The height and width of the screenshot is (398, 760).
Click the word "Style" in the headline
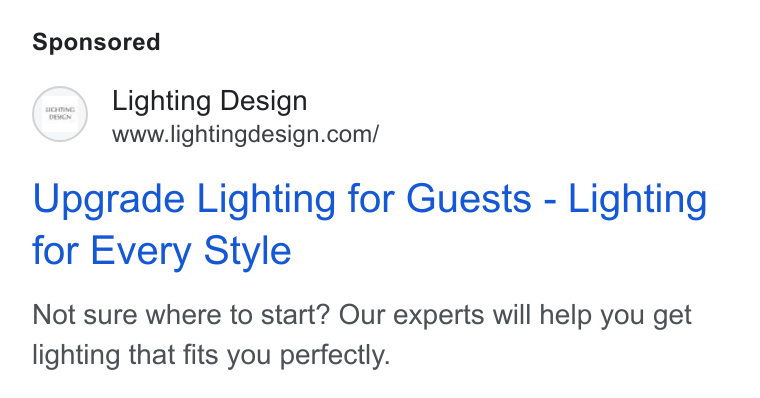(247, 252)
